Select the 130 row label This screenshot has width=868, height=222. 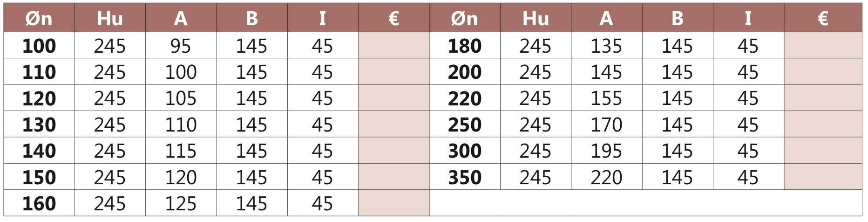click(x=39, y=125)
